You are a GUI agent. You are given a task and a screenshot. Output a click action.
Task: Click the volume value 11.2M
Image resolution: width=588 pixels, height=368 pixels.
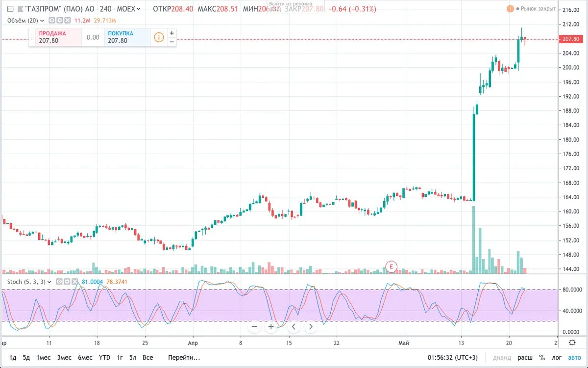82,21
